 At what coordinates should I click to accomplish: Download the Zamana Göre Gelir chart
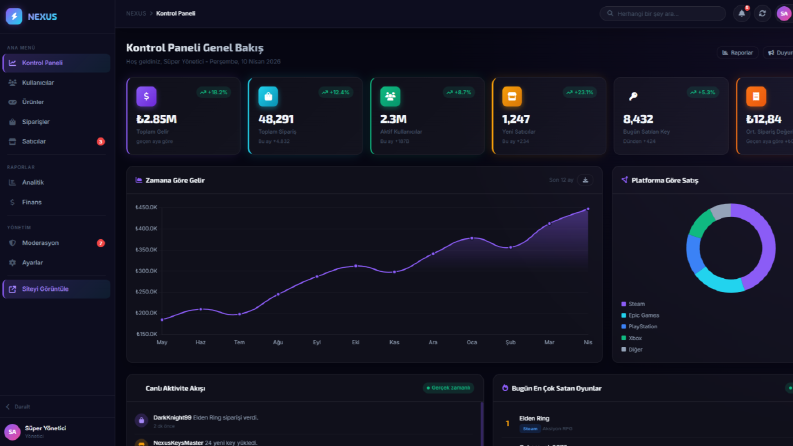(585, 180)
